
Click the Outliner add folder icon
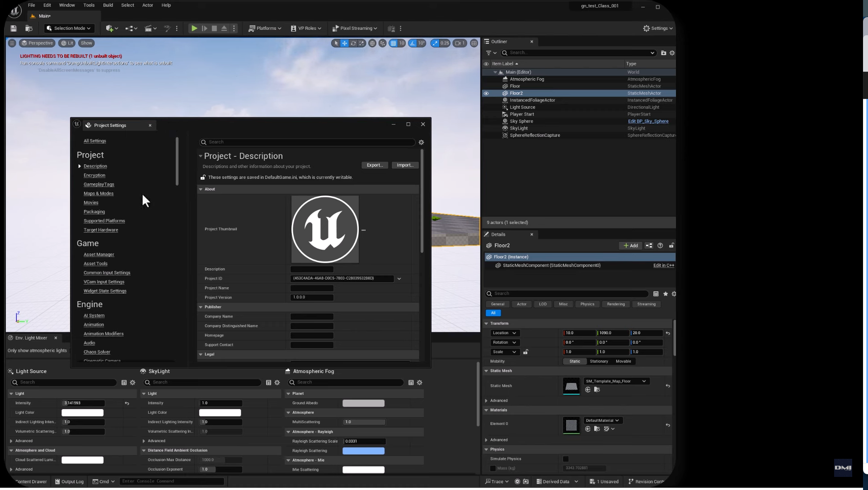663,53
